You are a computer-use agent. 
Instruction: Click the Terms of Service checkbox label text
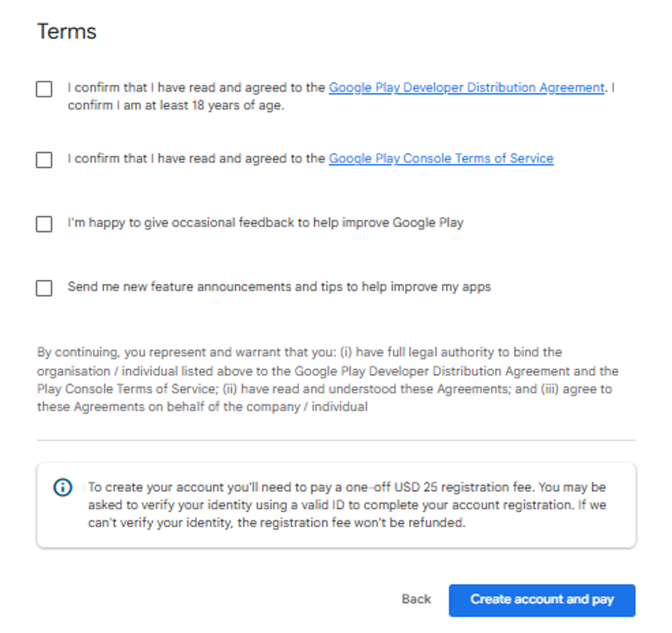[193, 158]
